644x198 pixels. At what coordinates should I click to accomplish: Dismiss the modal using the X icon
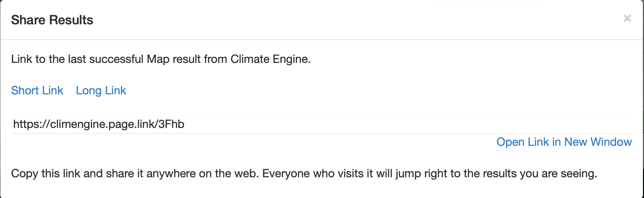pyautogui.click(x=627, y=18)
